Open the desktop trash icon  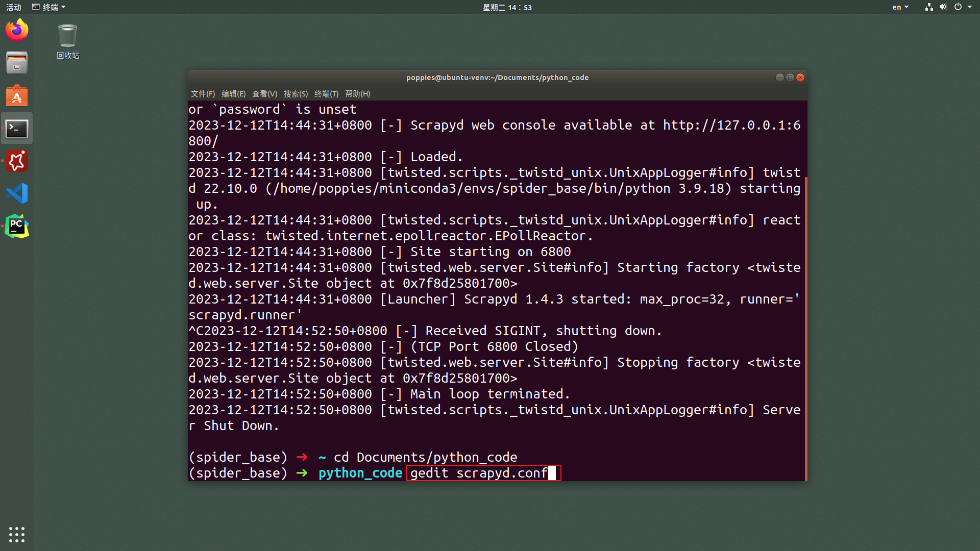point(67,36)
